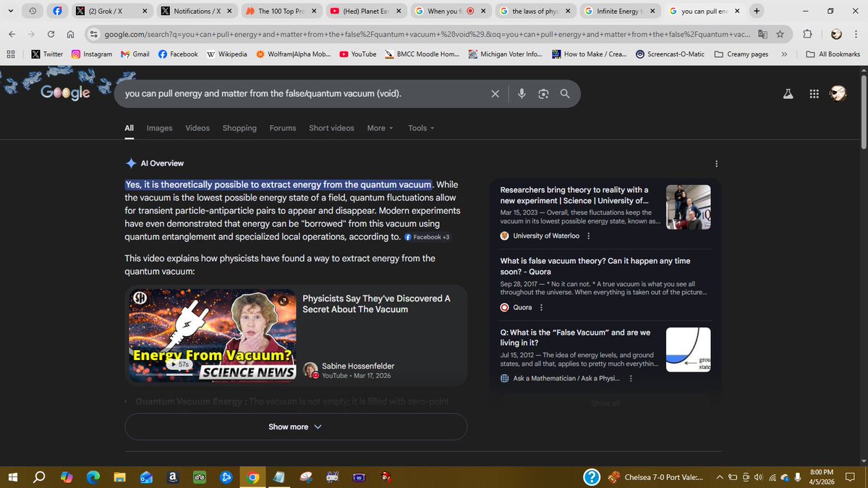Open Chrome extensions puzzle icon
The image size is (868, 488).
807,34
